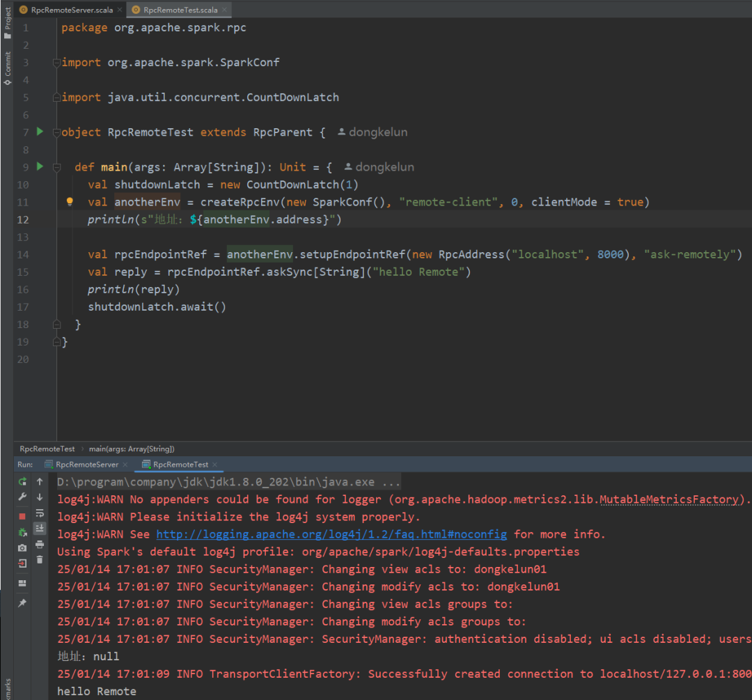This screenshot has width=752, height=700.
Task: Click the yellow light bulb on line 11
Action: click(70, 202)
